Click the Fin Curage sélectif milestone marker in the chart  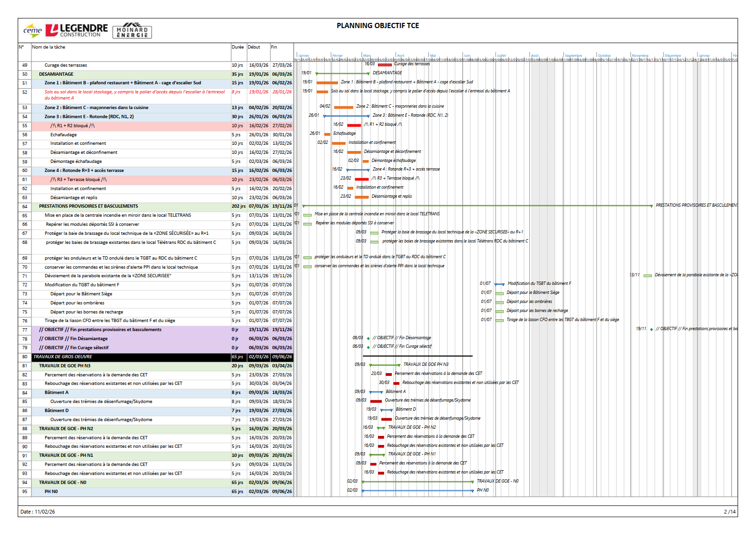[368, 348]
